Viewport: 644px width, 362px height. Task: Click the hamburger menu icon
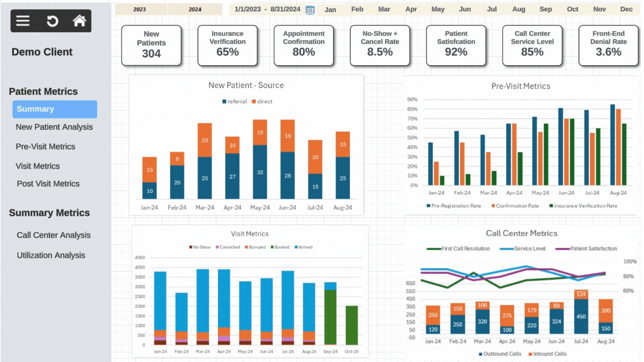tap(22, 21)
